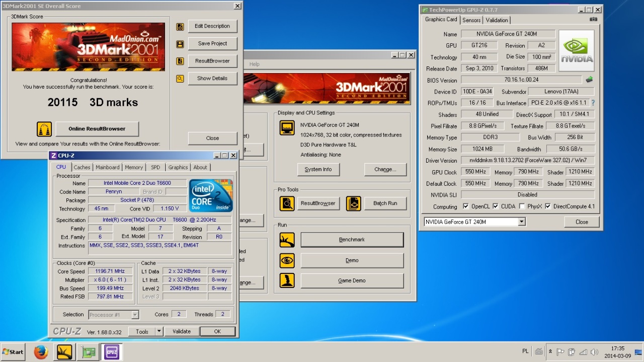
Task: Toggle the PhysX checkbox
Action: click(522, 206)
